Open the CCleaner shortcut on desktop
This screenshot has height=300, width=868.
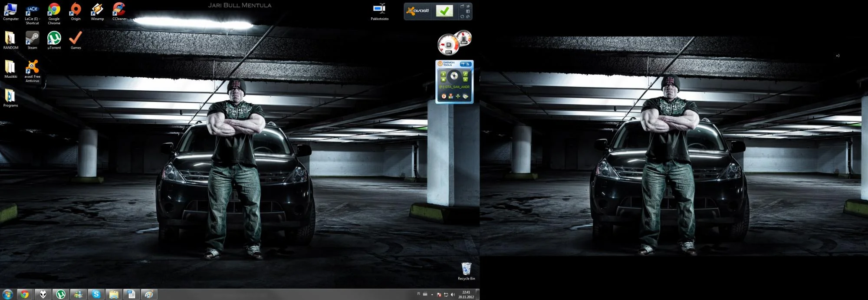point(119,10)
